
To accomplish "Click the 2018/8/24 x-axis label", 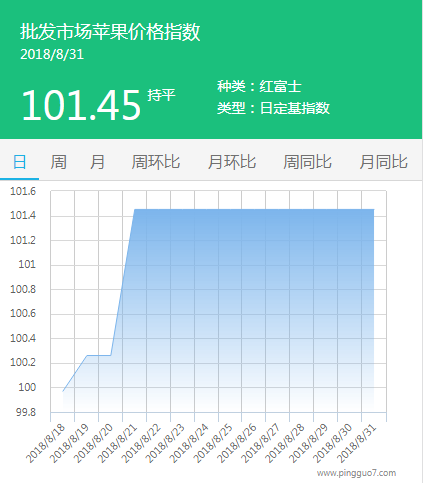I will click(x=190, y=443).
